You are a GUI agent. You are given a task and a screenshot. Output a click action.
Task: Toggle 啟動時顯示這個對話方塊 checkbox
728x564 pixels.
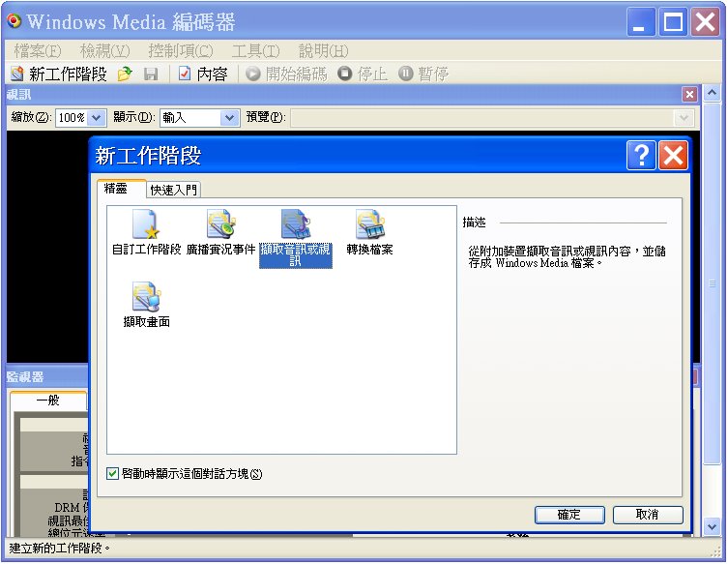(114, 474)
